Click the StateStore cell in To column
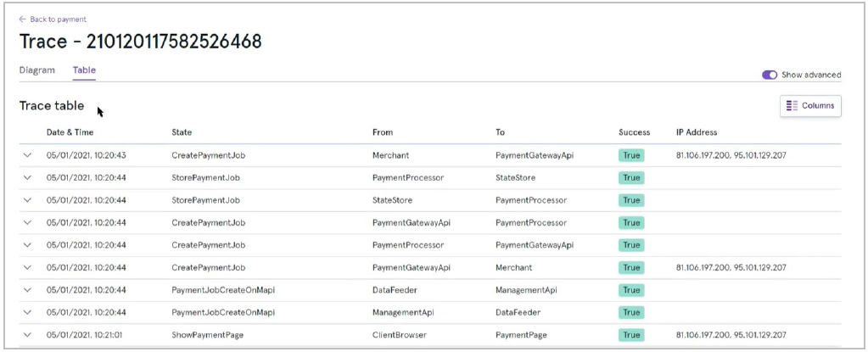 (x=515, y=177)
